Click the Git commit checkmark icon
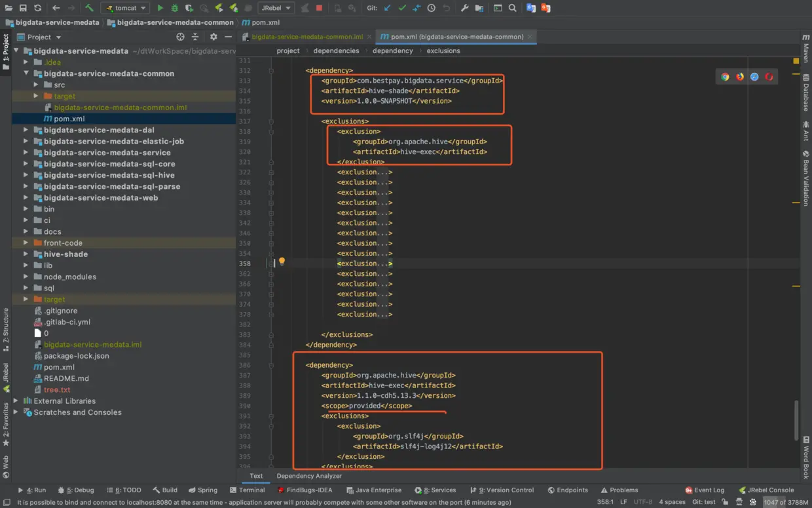This screenshot has width=812, height=508. 402,8
